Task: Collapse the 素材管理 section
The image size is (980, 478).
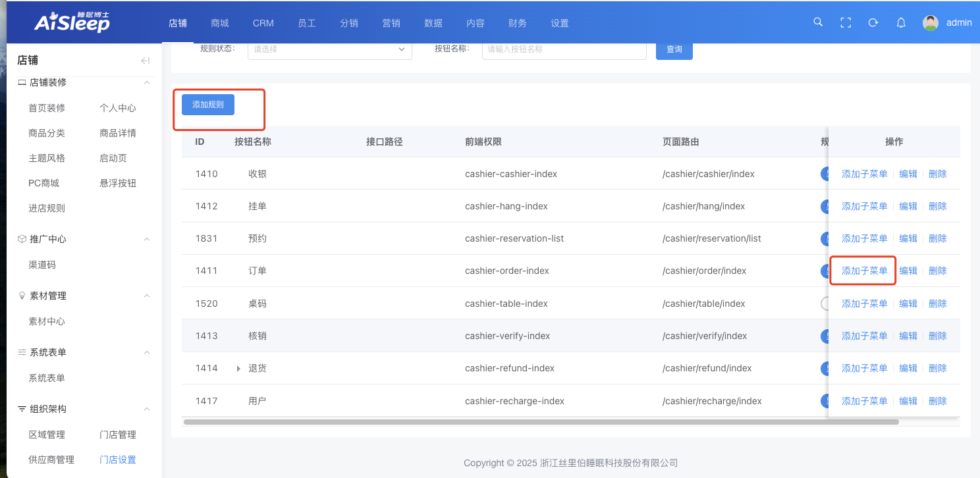Action: (147, 296)
